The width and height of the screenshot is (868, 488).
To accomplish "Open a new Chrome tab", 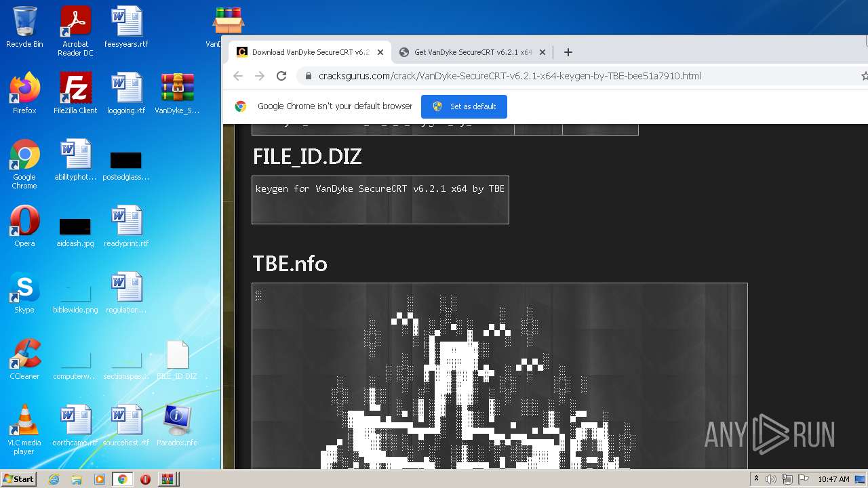I will (x=568, y=52).
